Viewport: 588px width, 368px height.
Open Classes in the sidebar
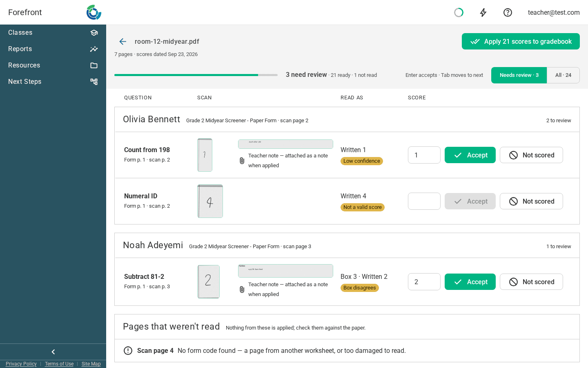tap(53, 33)
